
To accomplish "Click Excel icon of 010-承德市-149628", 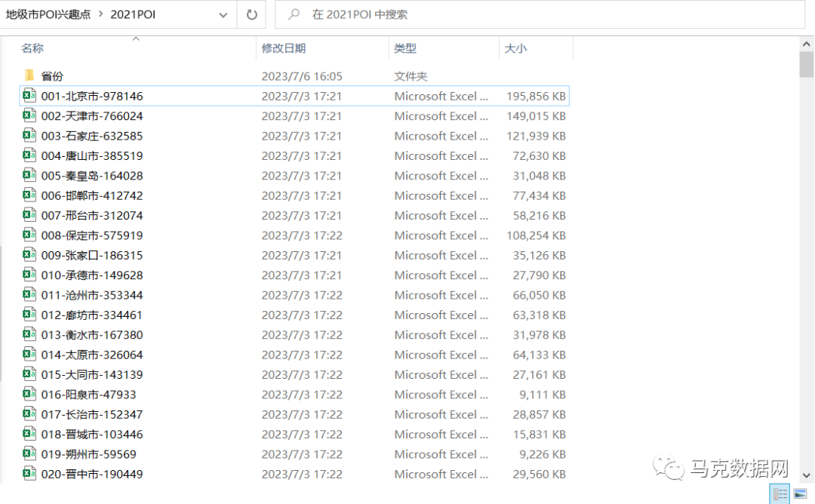I will coord(29,275).
